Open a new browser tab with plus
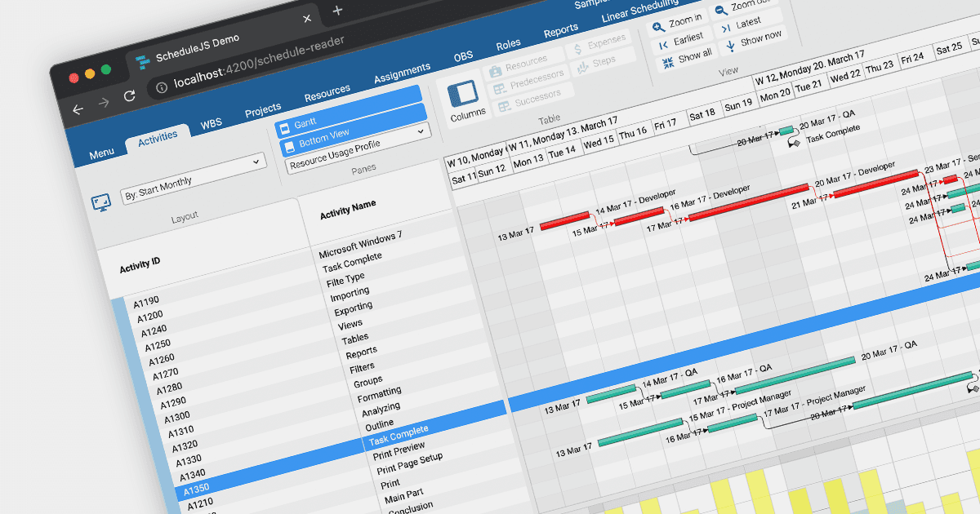 pos(337,11)
